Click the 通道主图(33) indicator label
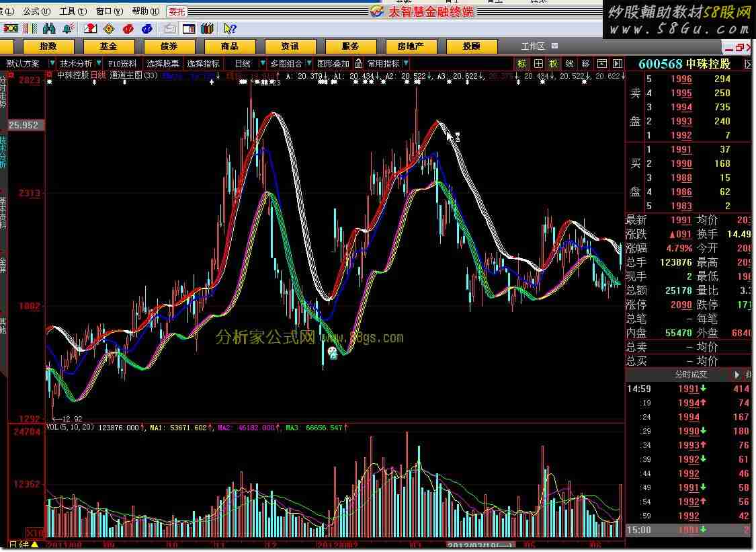This screenshot has width=756, height=552. tap(134, 75)
